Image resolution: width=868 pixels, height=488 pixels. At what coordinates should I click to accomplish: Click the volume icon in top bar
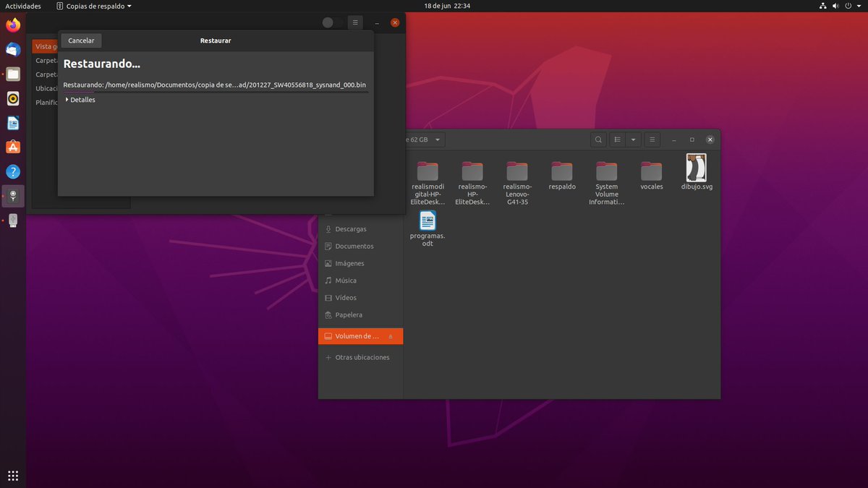pyautogui.click(x=836, y=6)
